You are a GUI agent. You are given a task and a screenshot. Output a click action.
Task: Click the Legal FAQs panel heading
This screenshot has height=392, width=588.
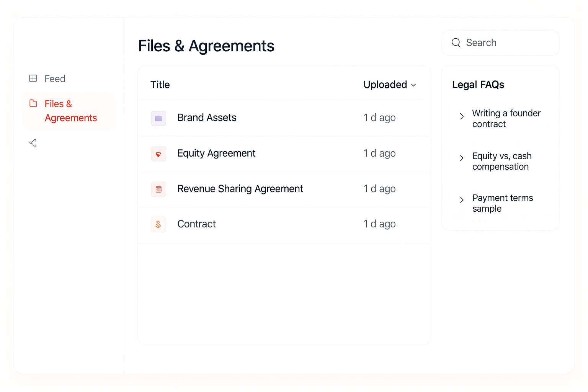478,84
